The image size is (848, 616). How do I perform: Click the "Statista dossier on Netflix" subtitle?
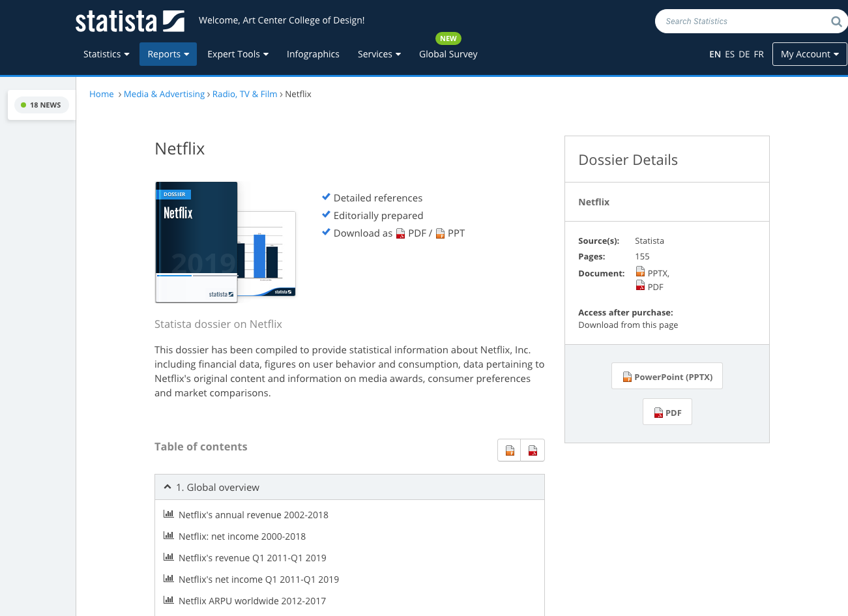(218, 324)
